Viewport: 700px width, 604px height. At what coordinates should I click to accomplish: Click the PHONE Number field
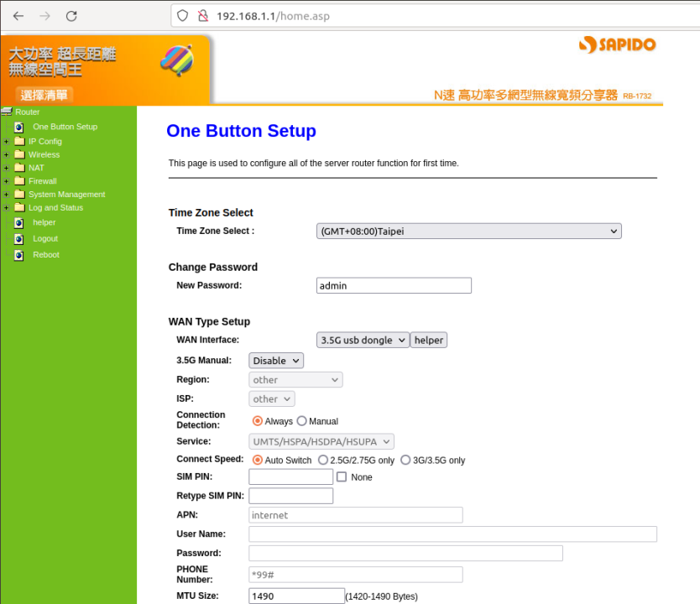coord(356,575)
